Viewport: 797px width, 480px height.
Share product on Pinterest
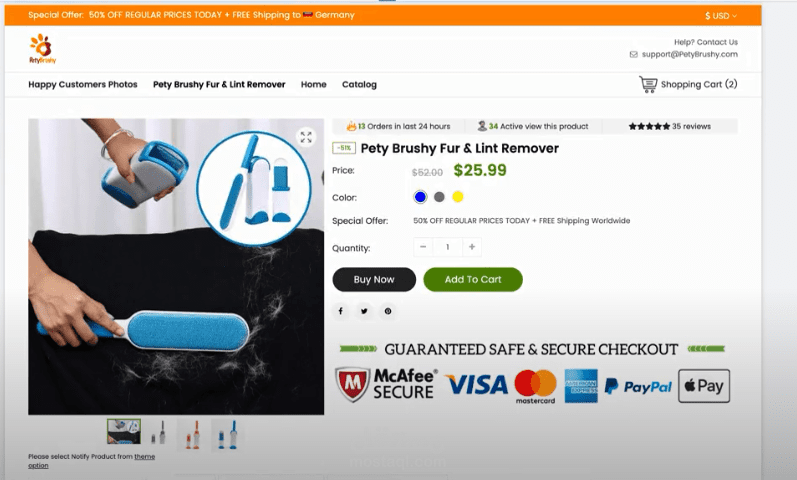[x=388, y=311]
